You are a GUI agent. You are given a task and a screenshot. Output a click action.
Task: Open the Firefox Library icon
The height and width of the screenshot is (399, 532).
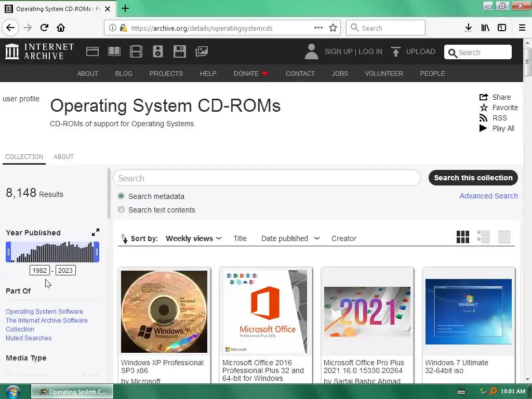[485, 28]
